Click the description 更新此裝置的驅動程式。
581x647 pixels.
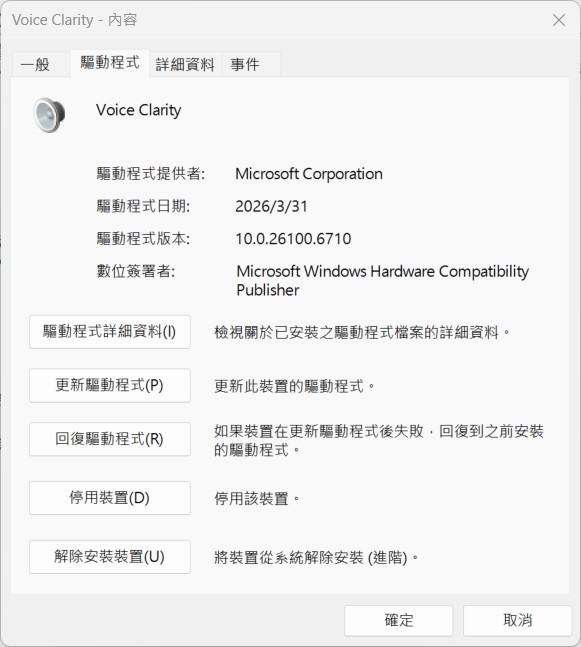pyautogui.click(x=294, y=387)
